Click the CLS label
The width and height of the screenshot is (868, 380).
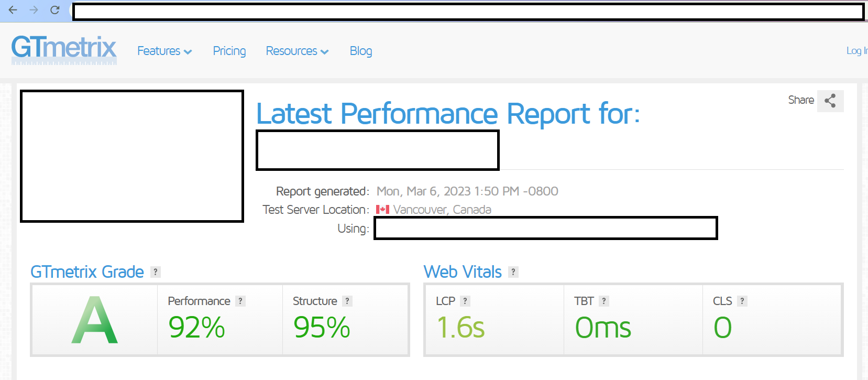[x=722, y=301]
